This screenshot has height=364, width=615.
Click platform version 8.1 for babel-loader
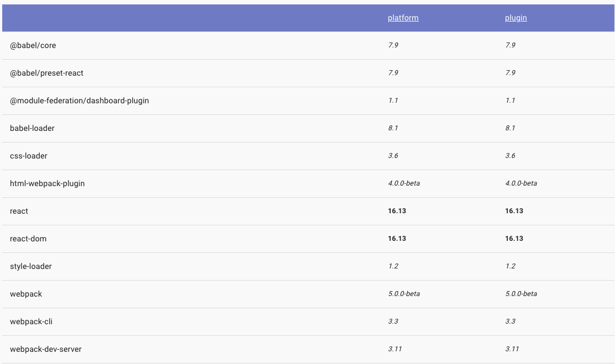click(x=393, y=128)
